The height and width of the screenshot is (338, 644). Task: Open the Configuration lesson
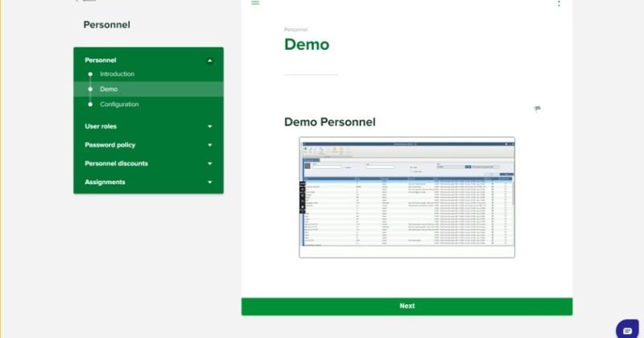119,105
